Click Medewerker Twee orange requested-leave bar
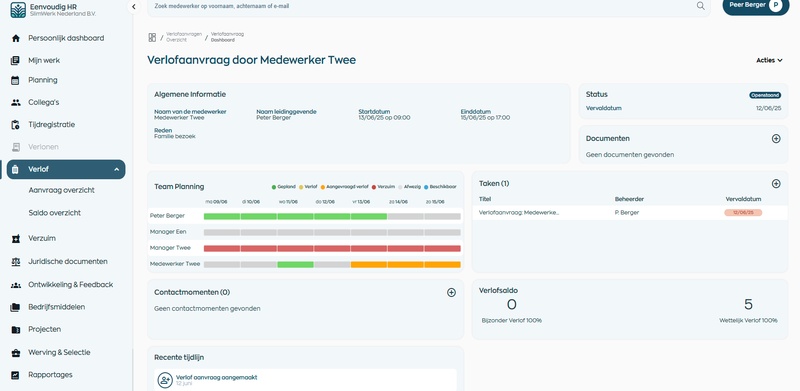Viewport: 800px width, 391px height. point(406,264)
